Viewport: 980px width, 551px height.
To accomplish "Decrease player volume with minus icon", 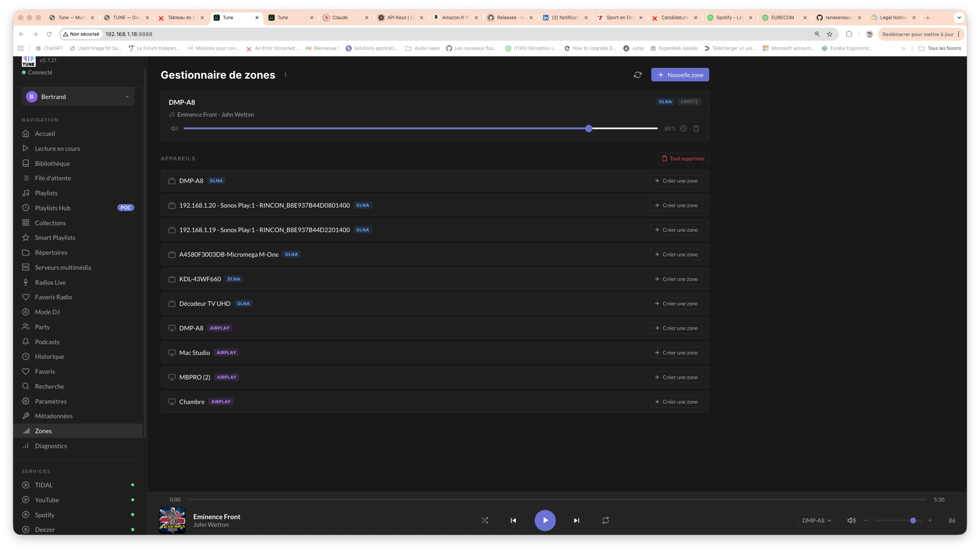I will (866, 520).
